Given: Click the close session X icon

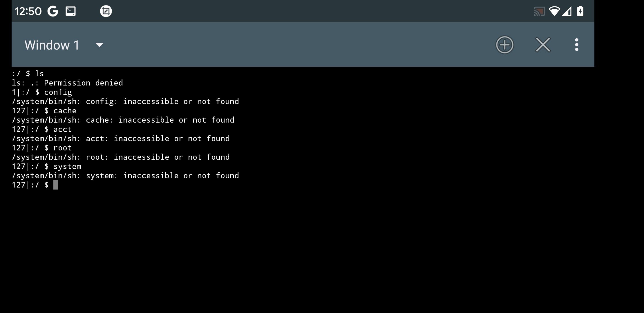Looking at the screenshot, I should (542, 44).
